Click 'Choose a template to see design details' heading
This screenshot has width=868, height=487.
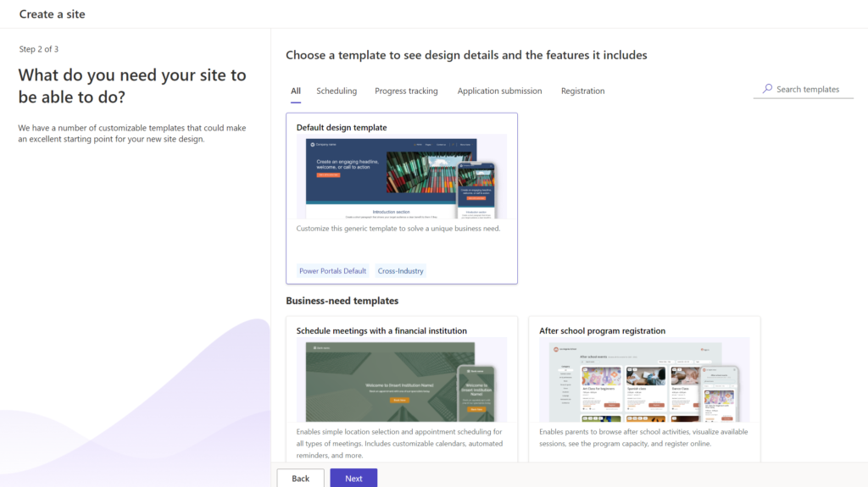[466, 55]
